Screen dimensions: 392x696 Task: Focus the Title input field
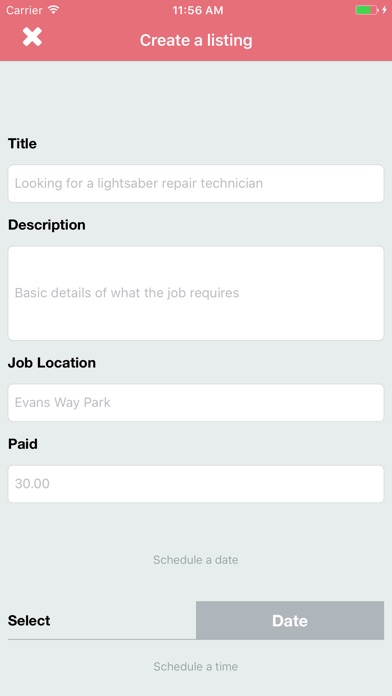(x=196, y=183)
